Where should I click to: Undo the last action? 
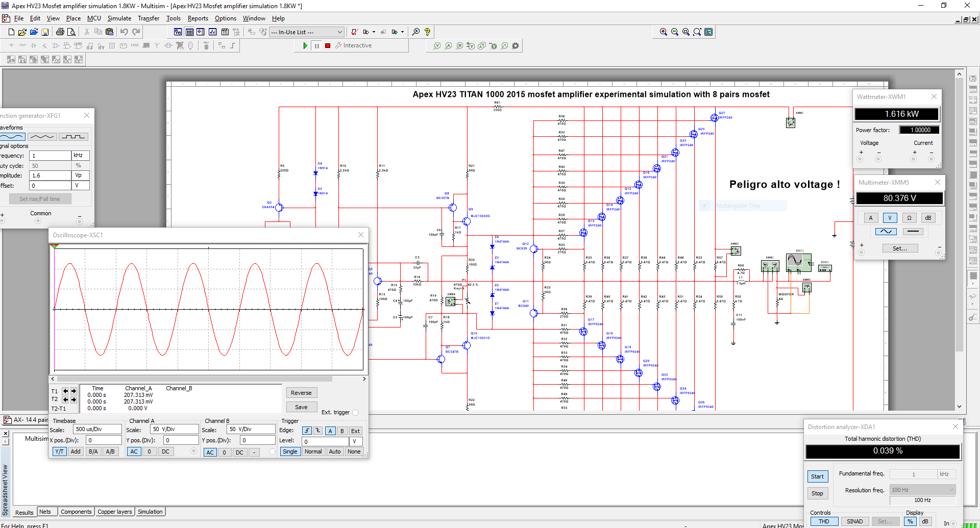(x=124, y=32)
